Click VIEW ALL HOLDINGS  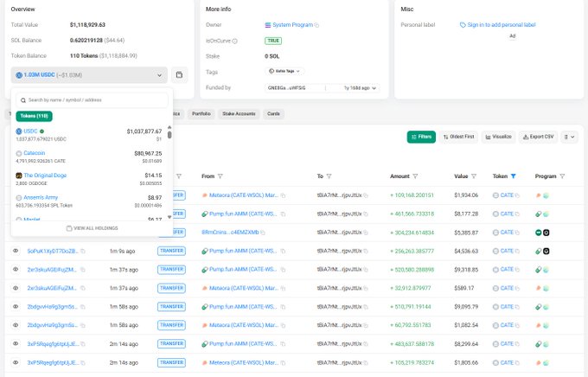pos(92,228)
